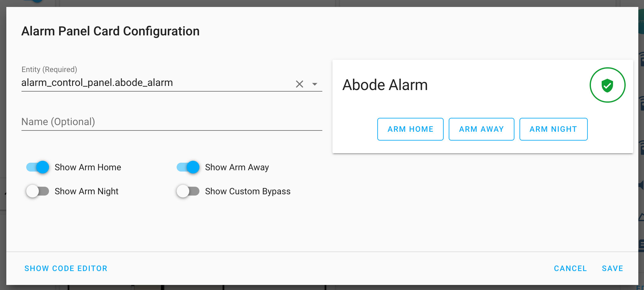Click the Abode Alarm card title

[385, 85]
